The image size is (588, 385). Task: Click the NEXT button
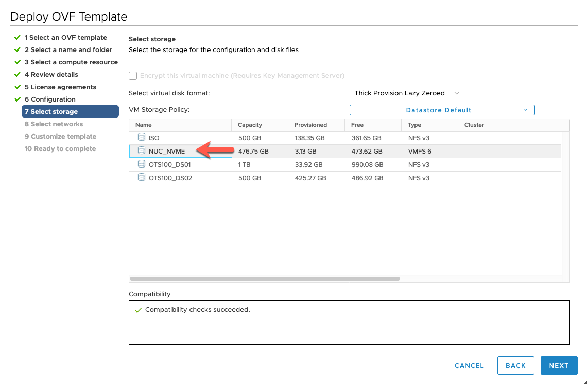559,365
